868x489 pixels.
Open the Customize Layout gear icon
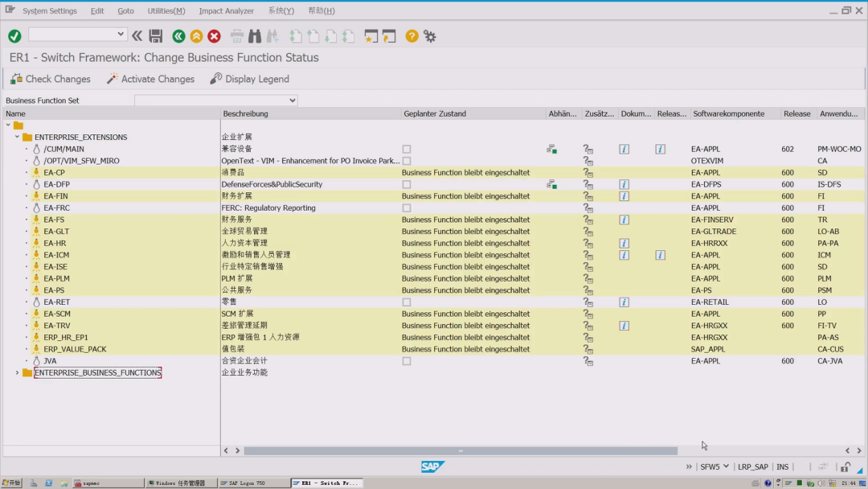(429, 36)
